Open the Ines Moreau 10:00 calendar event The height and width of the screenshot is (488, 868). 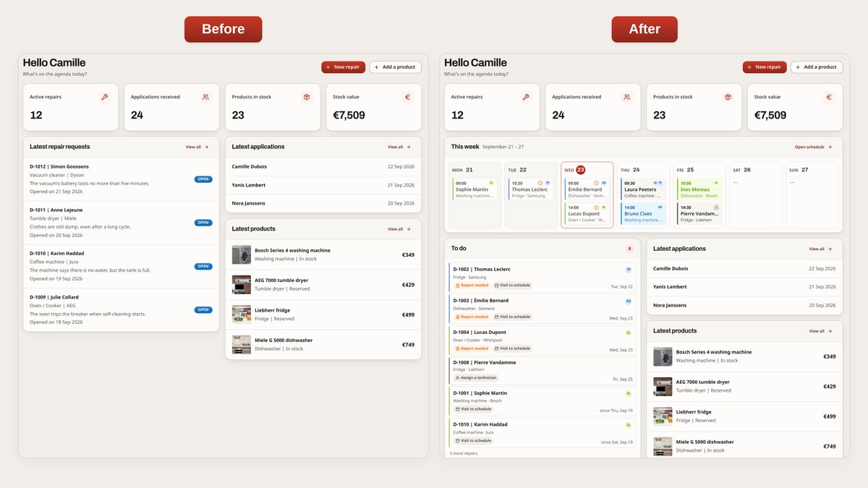coord(699,189)
